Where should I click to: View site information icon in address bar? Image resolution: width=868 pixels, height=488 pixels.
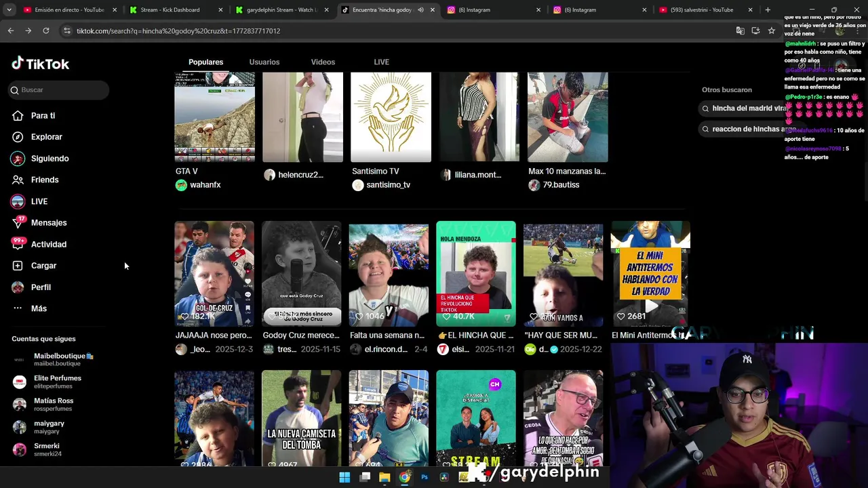66,30
